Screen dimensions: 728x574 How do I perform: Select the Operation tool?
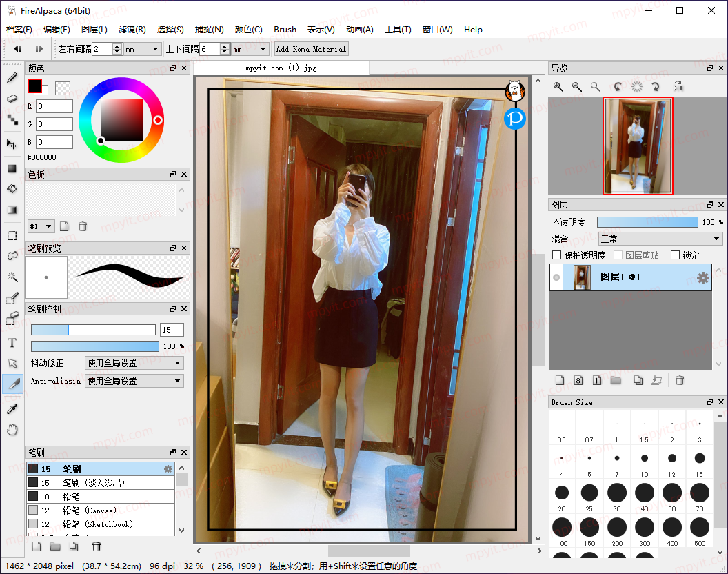point(12,364)
